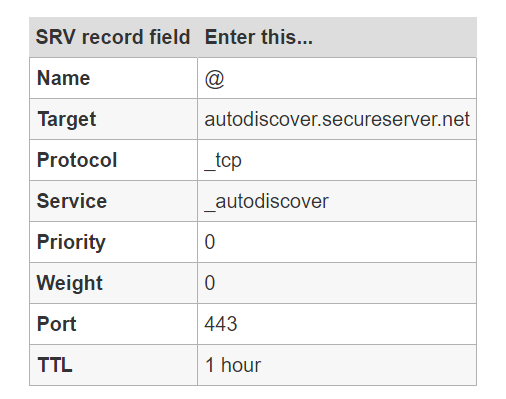
Task: Select the Target field label
Action: pyautogui.click(x=67, y=120)
